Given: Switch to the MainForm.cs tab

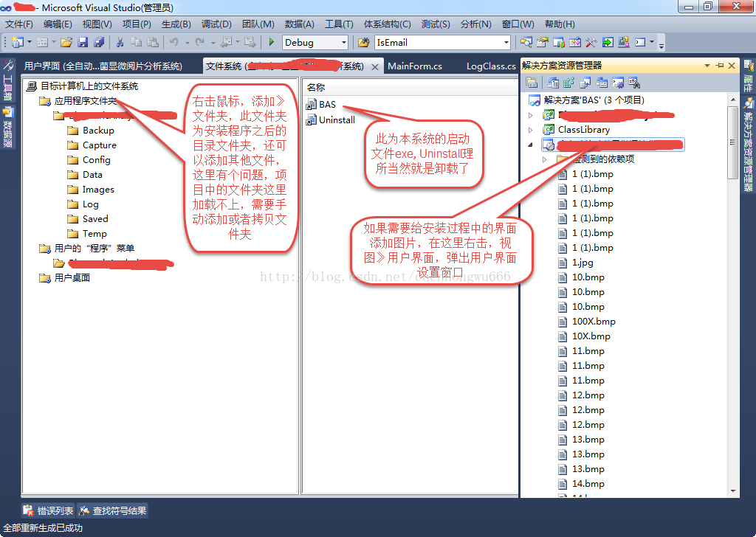Looking at the screenshot, I should tap(415, 66).
